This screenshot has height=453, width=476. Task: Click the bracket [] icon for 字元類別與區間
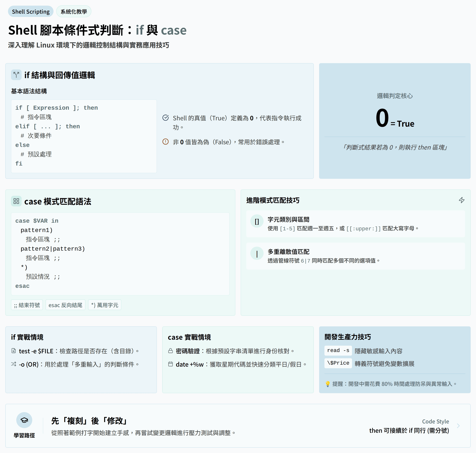click(257, 221)
